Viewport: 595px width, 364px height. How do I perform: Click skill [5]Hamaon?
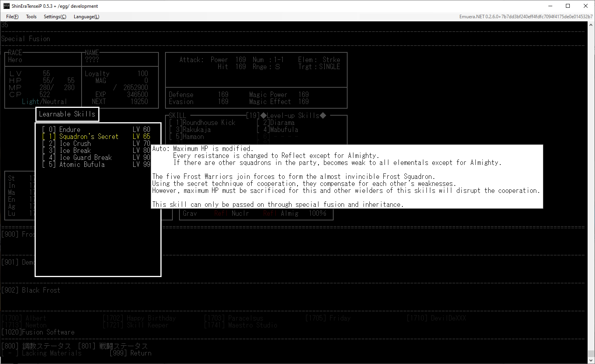186,137
